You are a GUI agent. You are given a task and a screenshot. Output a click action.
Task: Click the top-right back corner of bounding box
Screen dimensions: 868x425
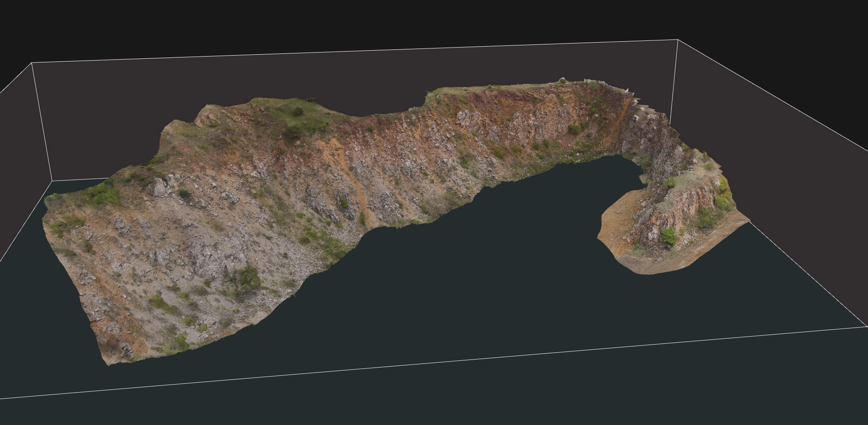click(677, 40)
